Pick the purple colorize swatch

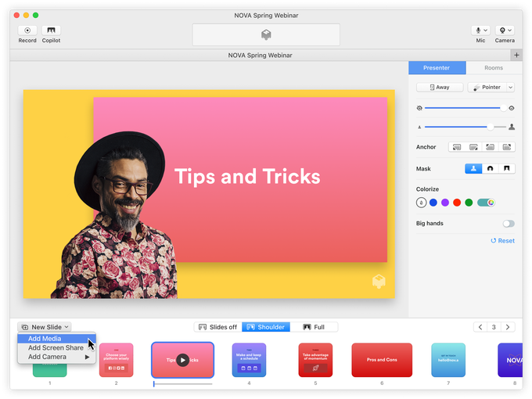[x=444, y=203]
